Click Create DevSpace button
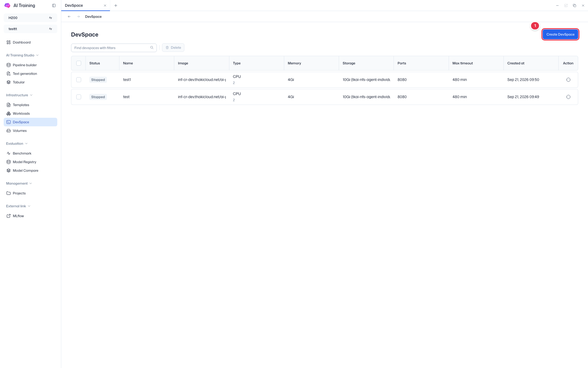This screenshot has width=588, height=368. (x=560, y=34)
